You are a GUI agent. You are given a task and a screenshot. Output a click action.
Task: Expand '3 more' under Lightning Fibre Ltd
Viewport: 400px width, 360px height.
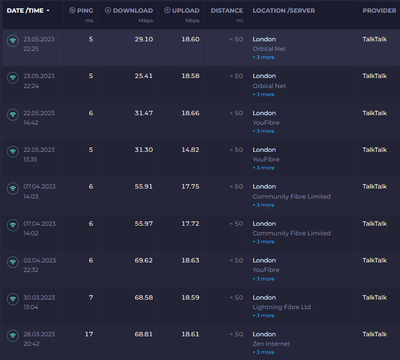coord(263,315)
